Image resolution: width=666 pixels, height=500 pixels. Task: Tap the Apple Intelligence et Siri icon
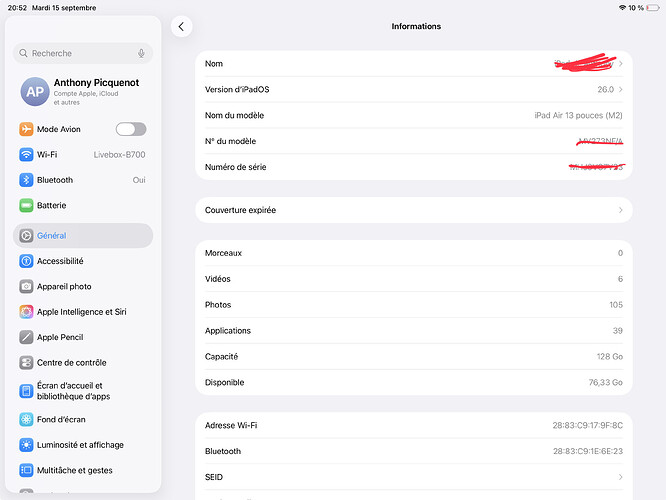coord(26,312)
